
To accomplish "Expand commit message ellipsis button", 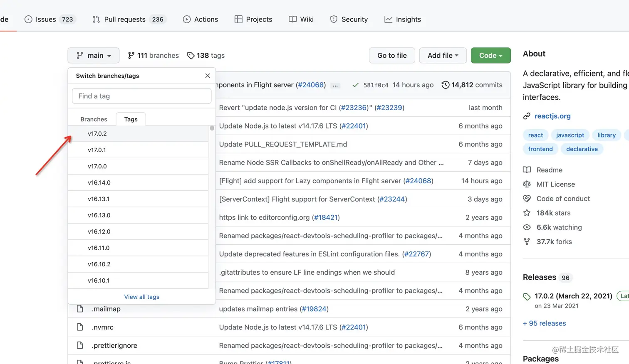I will [x=335, y=85].
